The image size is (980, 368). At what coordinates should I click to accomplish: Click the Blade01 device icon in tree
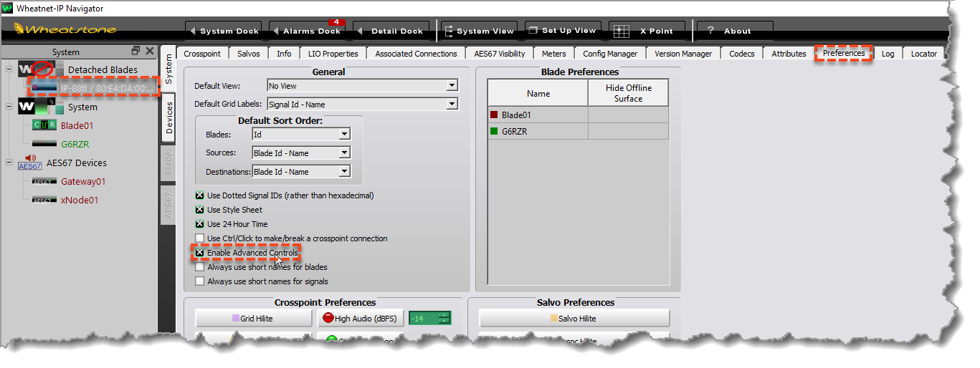44,126
